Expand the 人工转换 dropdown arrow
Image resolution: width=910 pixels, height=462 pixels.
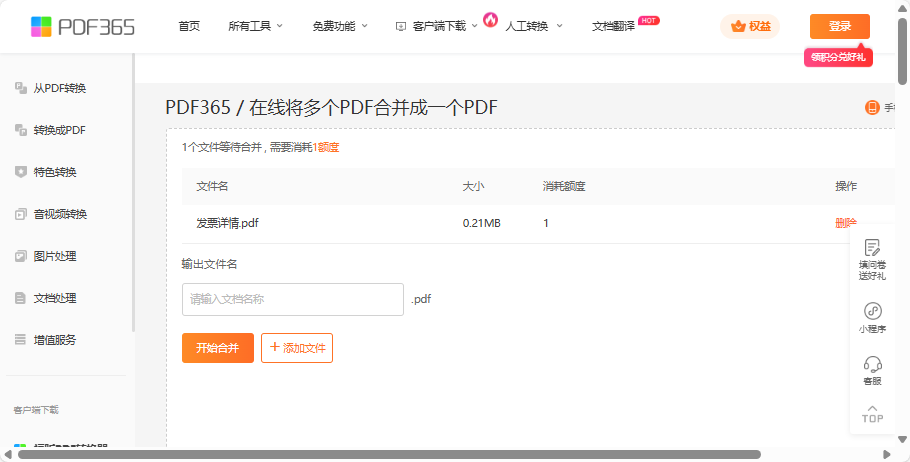[559, 26]
